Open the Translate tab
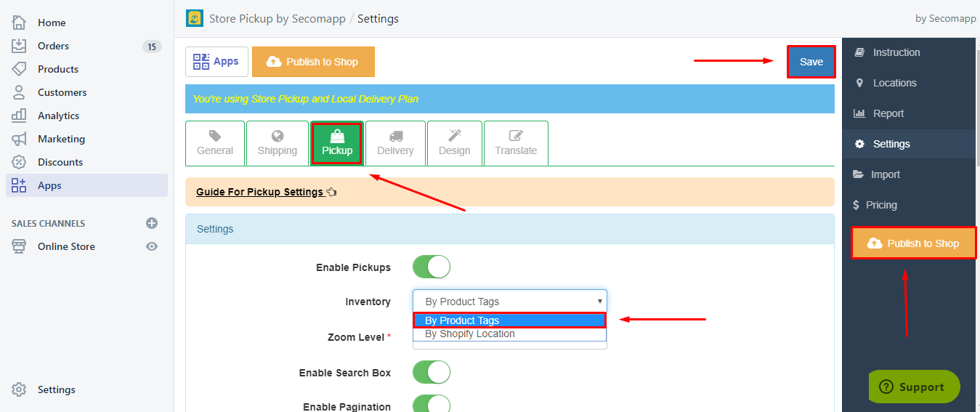Viewport: 980px width, 412px height. point(516,143)
